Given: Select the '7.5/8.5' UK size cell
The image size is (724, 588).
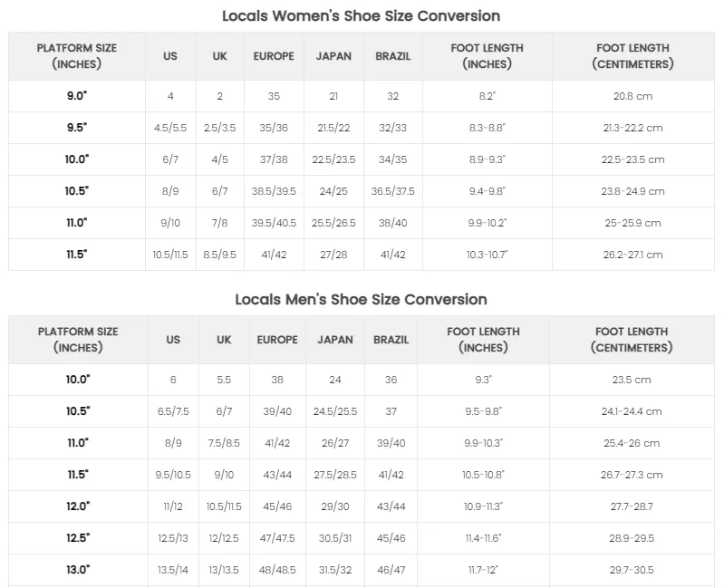Looking at the screenshot, I should pyautogui.click(x=224, y=443).
